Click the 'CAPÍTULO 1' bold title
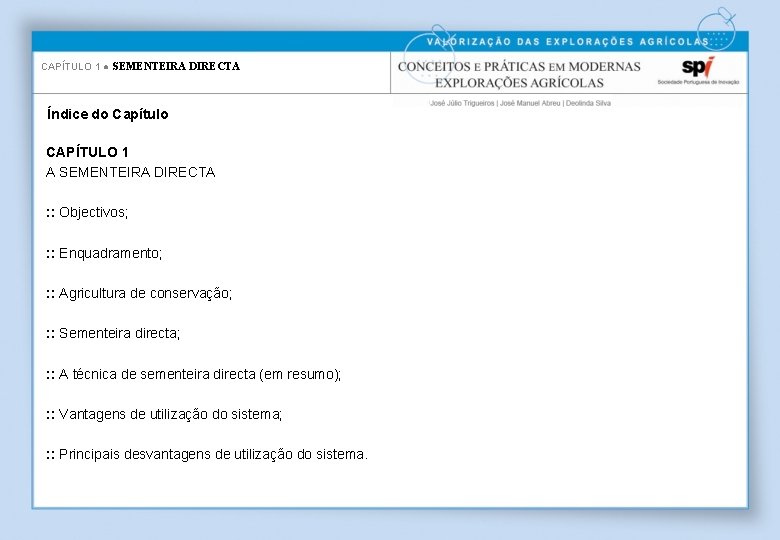Screen dimensions: 780x540 (87, 152)
